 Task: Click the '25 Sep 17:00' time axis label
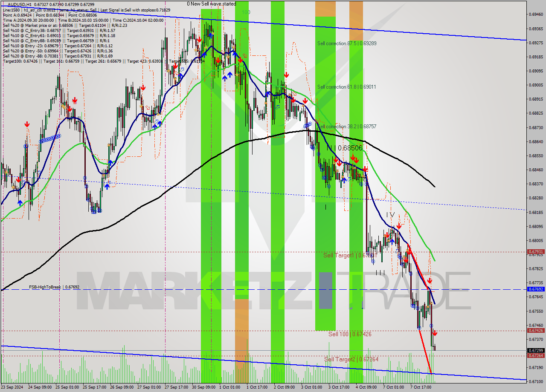click(94, 387)
